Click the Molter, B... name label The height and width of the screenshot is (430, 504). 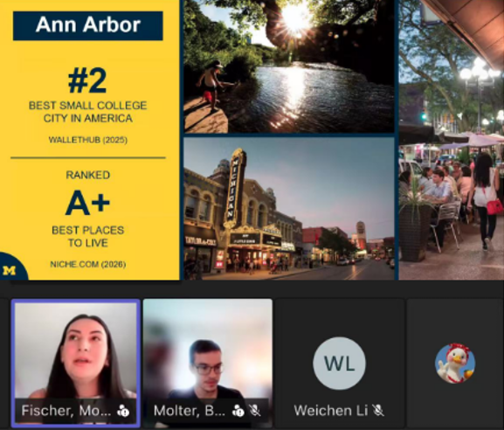pyautogui.click(x=190, y=411)
